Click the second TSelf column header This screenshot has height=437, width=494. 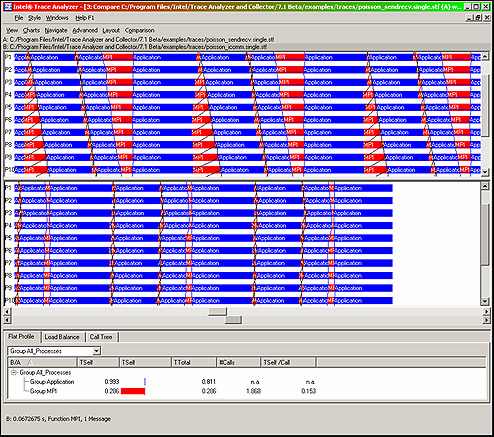[145, 362]
